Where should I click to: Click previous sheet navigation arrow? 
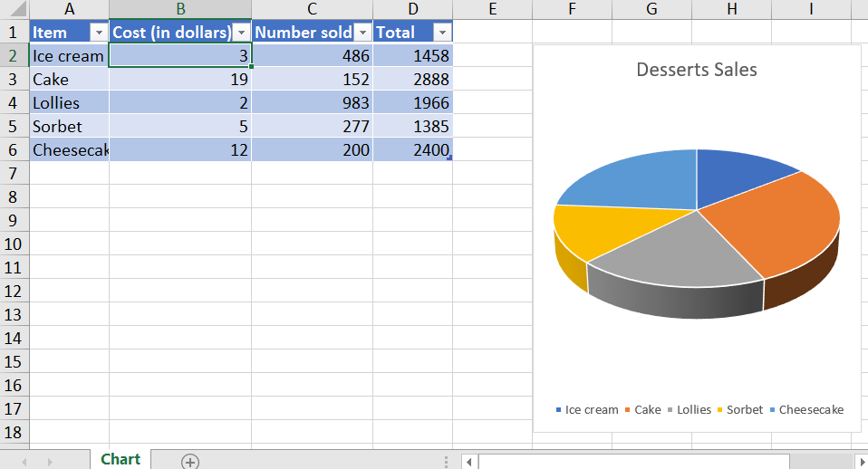click(24, 461)
